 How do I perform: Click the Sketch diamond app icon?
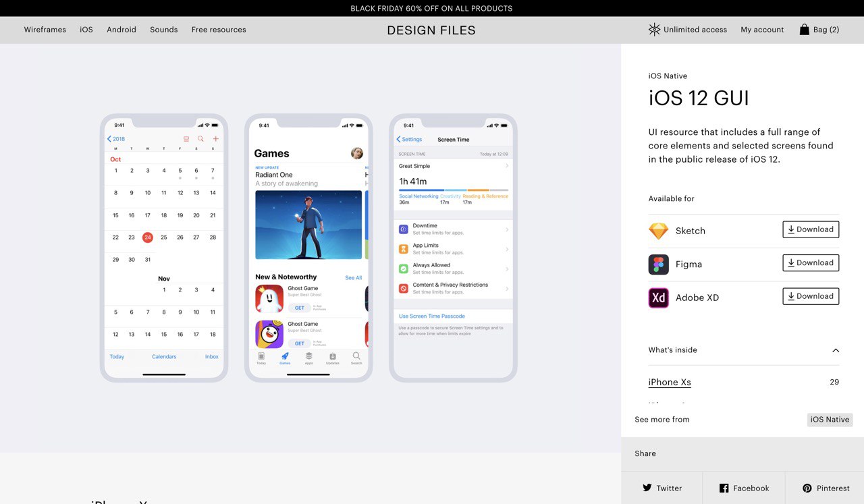click(658, 231)
